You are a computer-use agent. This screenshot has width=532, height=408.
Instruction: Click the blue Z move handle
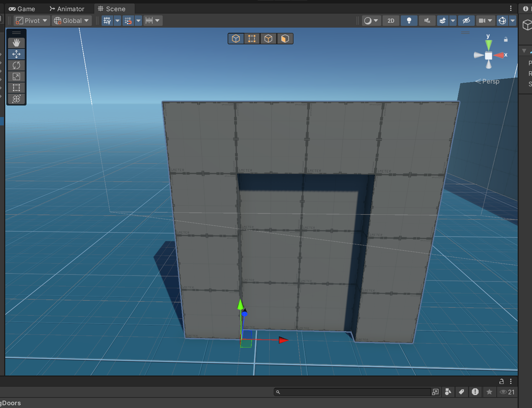coord(245,314)
